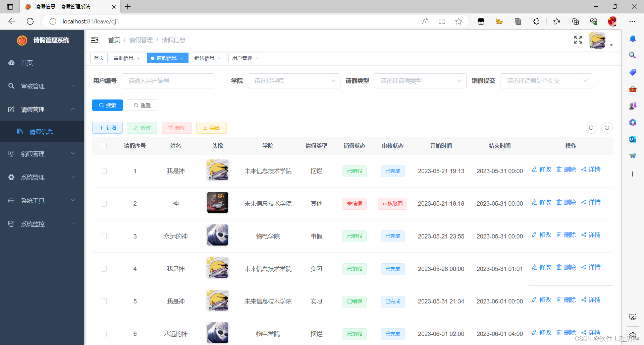Toggle fullscreen mode icon
Image resolution: width=644 pixels, height=345 pixels.
pos(578,40)
